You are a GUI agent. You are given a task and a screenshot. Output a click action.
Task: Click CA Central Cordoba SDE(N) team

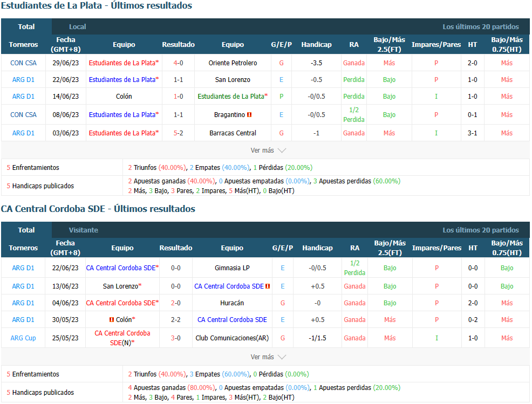coord(122,338)
